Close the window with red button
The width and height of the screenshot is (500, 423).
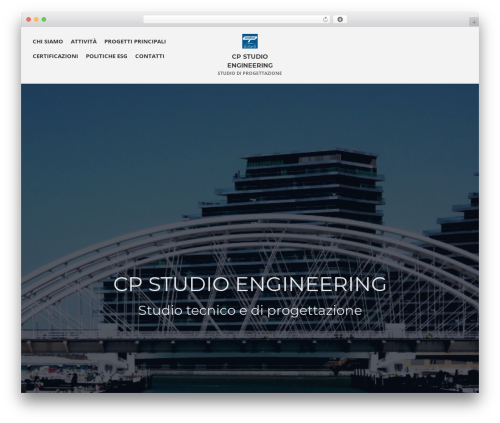point(29,20)
